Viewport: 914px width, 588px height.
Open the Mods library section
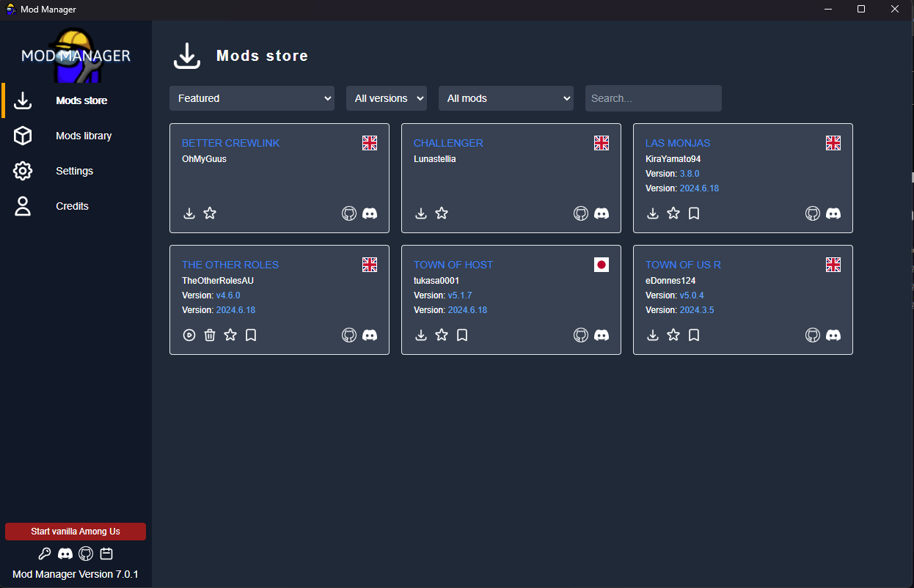click(x=76, y=136)
